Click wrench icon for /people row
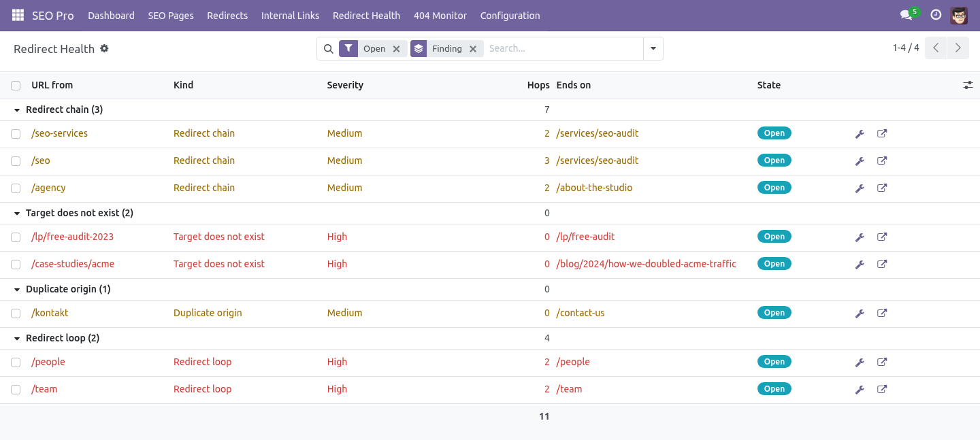The height and width of the screenshot is (440, 980). (x=860, y=362)
